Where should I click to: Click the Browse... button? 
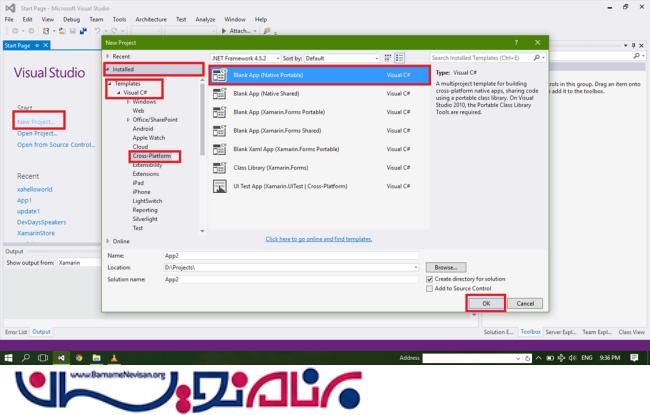(x=446, y=267)
